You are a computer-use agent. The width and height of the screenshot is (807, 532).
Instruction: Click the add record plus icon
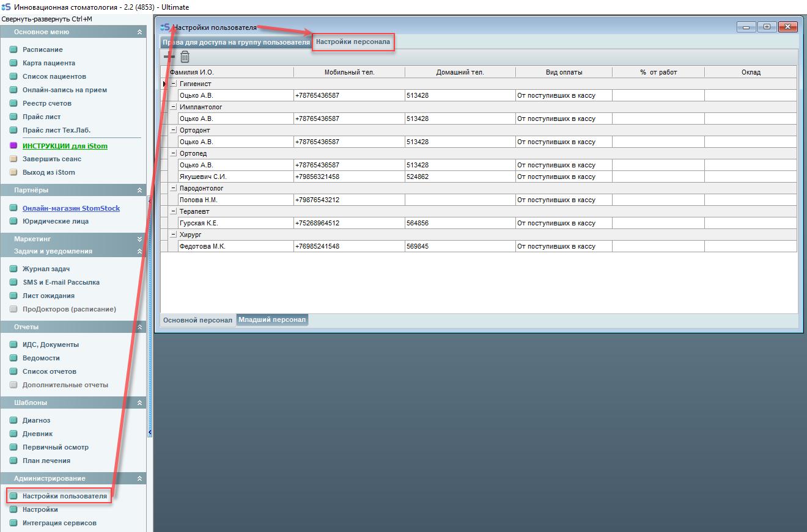pos(169,57)
